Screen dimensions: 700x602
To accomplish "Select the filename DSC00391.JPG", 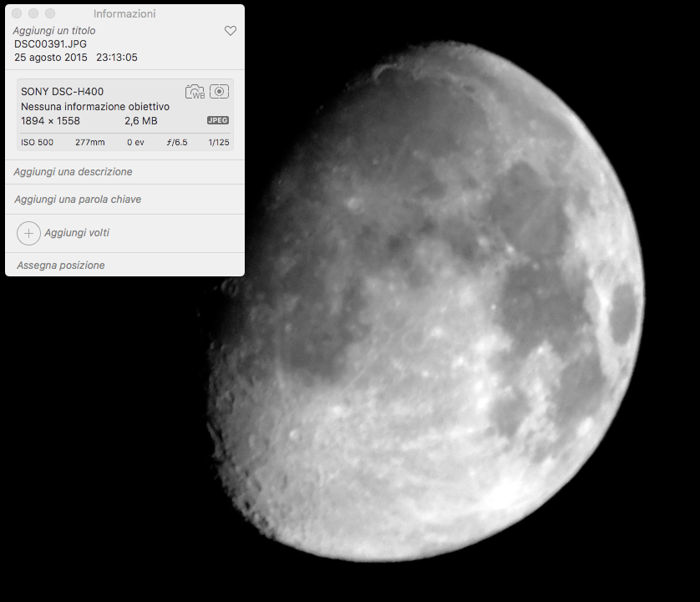I will tap(50, 43).
